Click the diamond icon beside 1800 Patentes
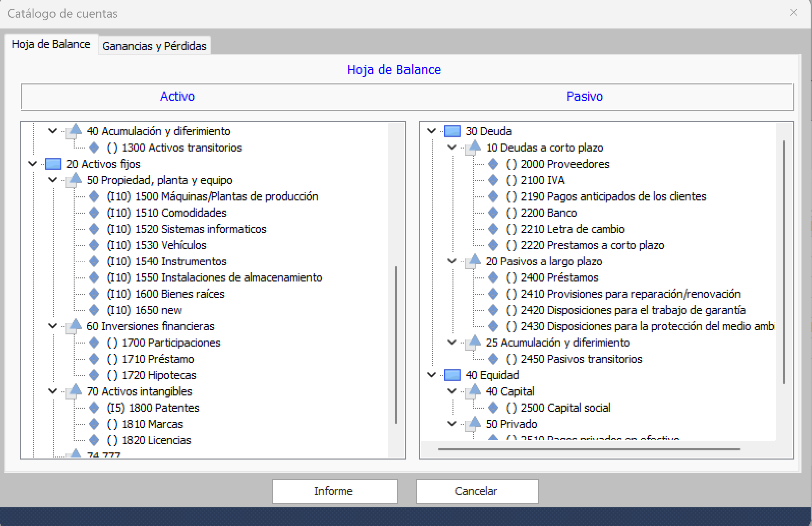 [x=94, y=408]
